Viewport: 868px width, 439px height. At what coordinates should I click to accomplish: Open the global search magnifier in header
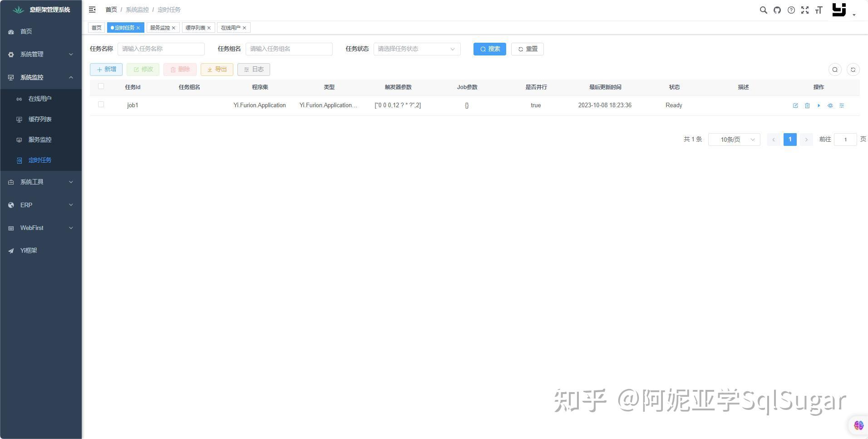click(x=763, y=10)
